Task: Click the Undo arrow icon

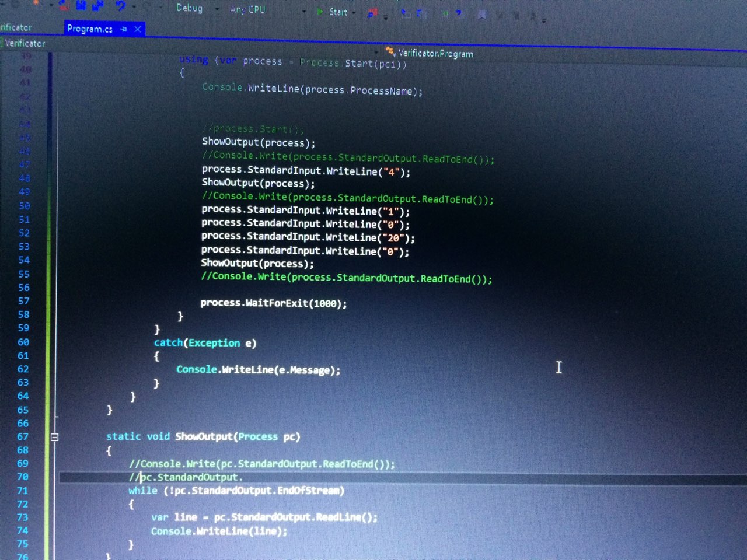Action: click(120, 6)
